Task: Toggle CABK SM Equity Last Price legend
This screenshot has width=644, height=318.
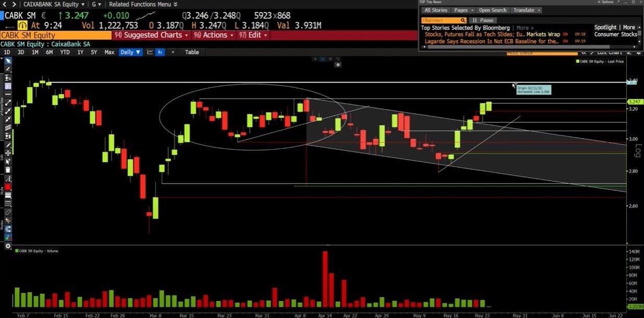Action: click(600, 62)
